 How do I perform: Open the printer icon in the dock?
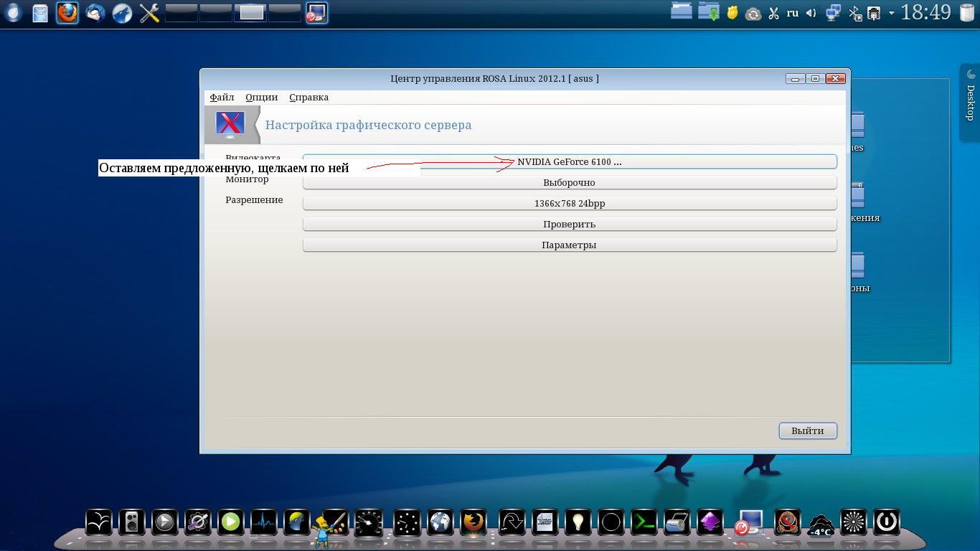click(x=678, y=522)
